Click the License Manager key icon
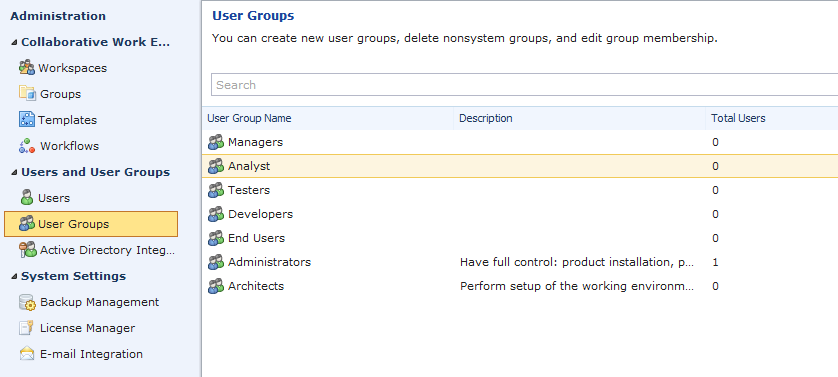This screenshot has height=377, width=838. coord(27,328)
